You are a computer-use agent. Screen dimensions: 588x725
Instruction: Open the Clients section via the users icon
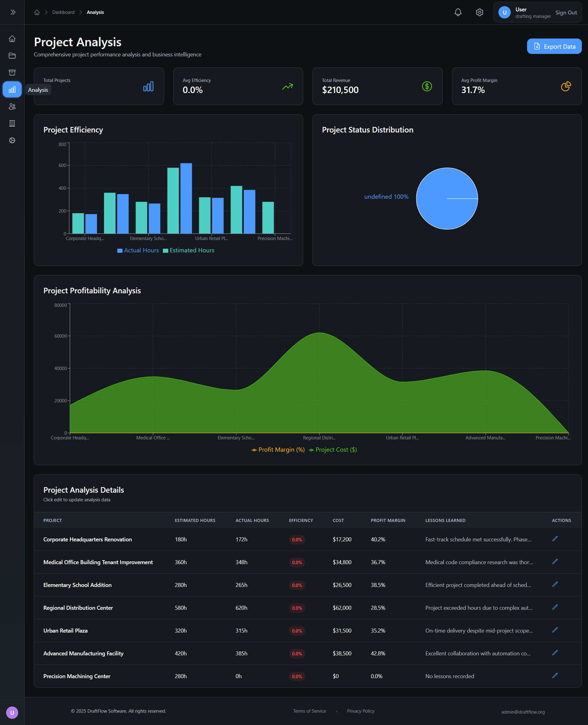[12, 106]
